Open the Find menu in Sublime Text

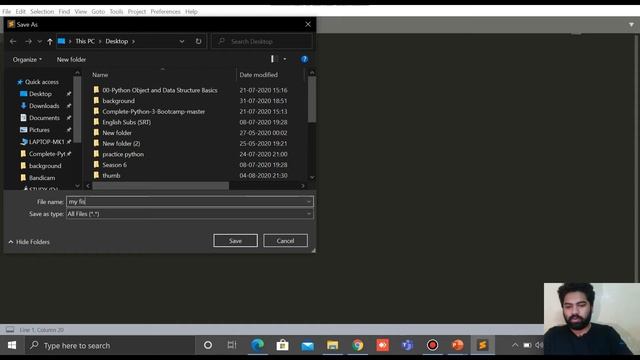64,11
